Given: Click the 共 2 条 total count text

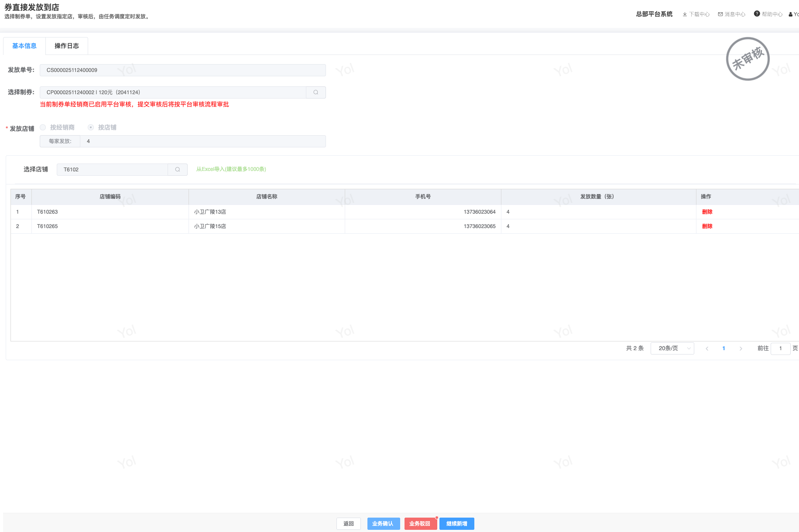Looking at the screenshot, I should click(635, 348).
